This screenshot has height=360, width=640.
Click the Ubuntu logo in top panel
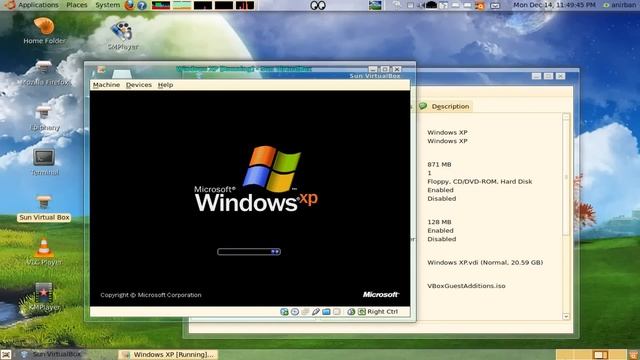coord(10,5)
